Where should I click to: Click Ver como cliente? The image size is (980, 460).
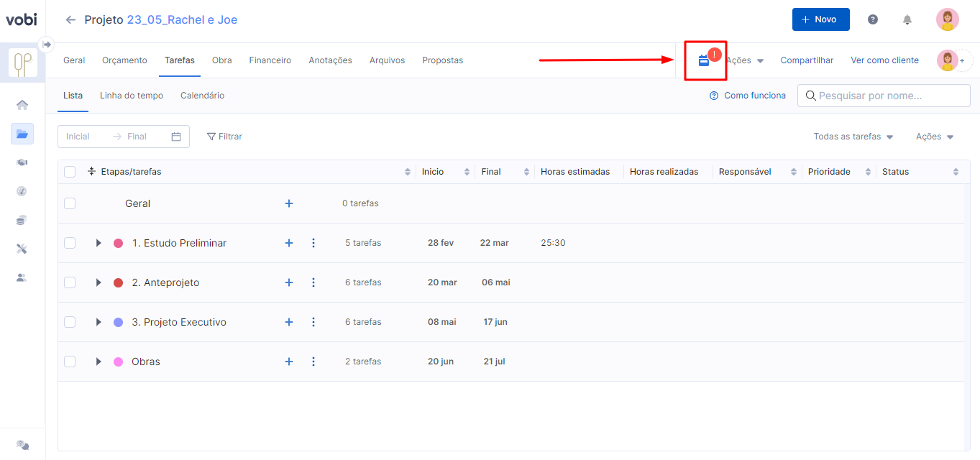pyautogui.click(x=885, y=60)
